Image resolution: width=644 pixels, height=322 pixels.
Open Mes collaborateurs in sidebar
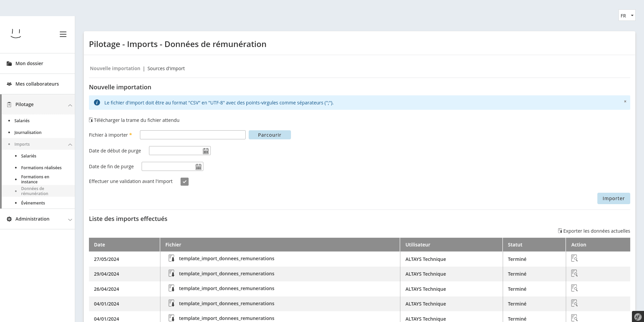(37, 84)
